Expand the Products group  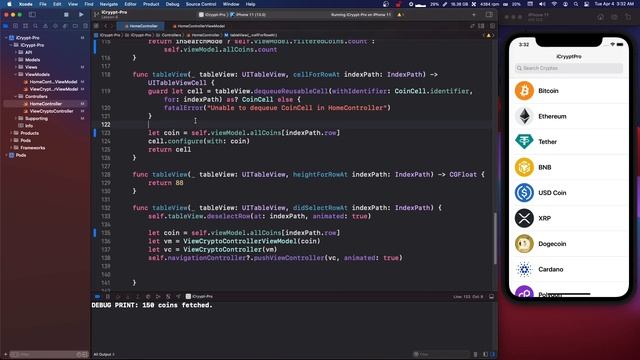pos(11,133)
